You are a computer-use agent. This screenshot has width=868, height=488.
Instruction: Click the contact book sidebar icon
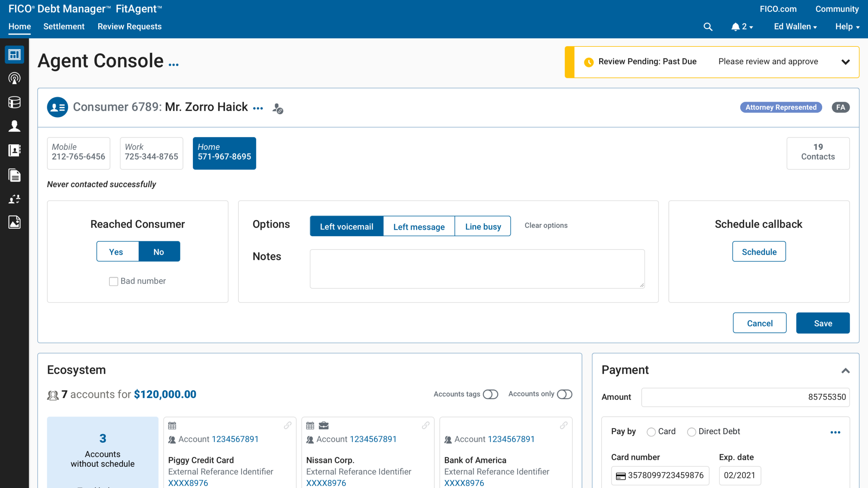click(14, 150)
